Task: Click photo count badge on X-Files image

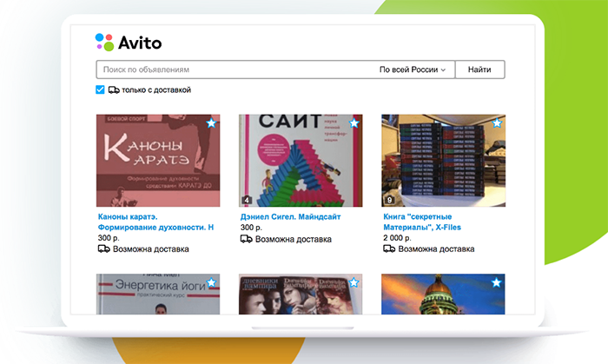Action: (x=390, y=200)
